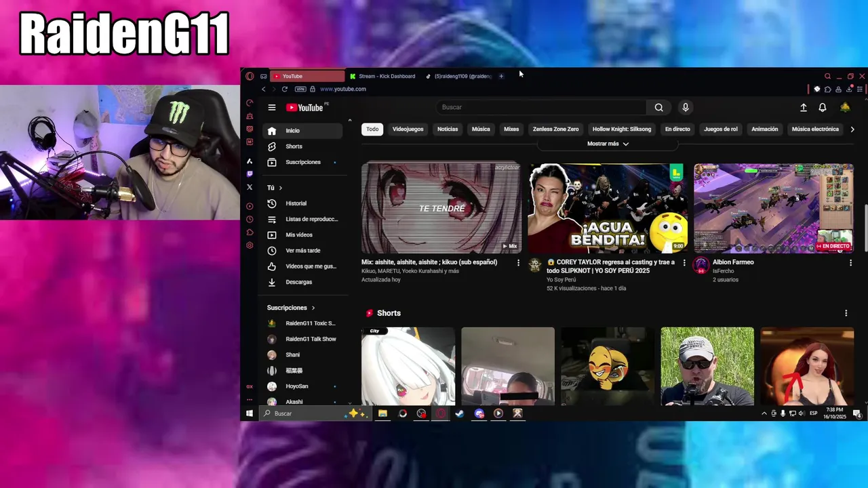868x488 pixels.
Task: Show hidden system tray icons chevron
Action: (764, 413)
